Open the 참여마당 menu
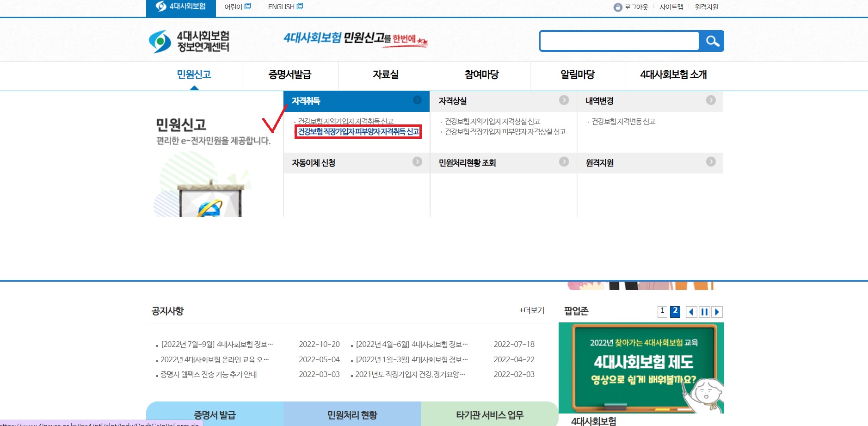Screen dimensions: 868x426 tap(481, 75)
